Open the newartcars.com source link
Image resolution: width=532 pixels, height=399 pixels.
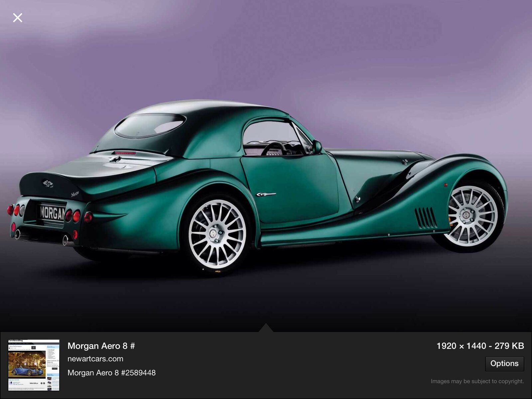click(x=95, y=359)
